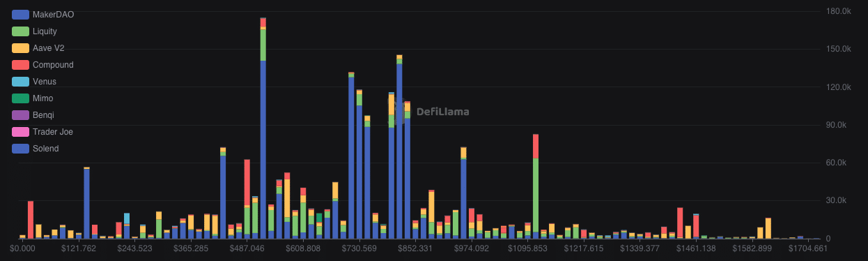
Task: Click the Trader Joe pink legend swatch
Action: click(x=21, y=132)
